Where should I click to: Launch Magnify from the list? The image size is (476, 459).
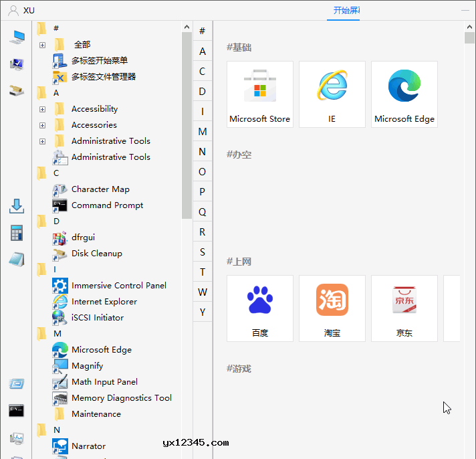tap(78, 366)
